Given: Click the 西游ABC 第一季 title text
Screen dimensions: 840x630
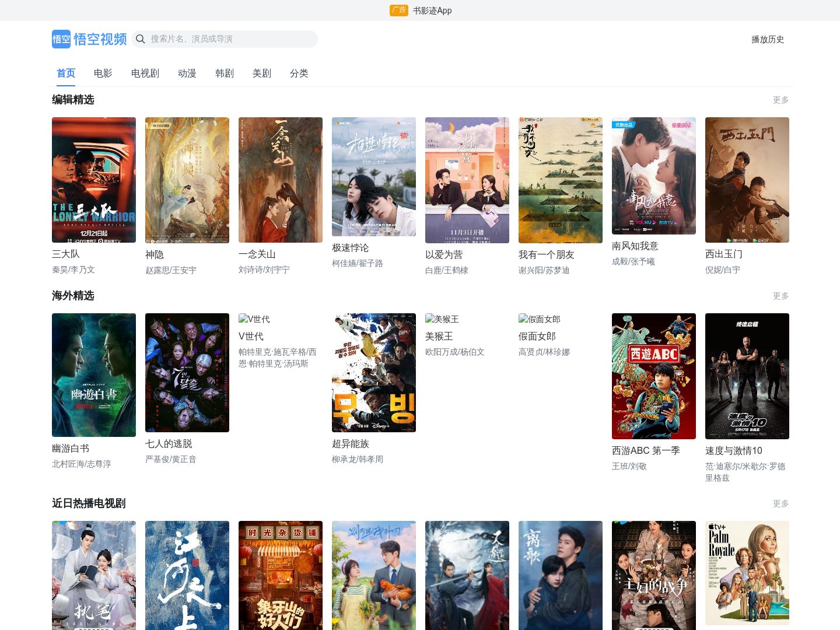Looking at the screenshot, I should click(x=646, y=450).
